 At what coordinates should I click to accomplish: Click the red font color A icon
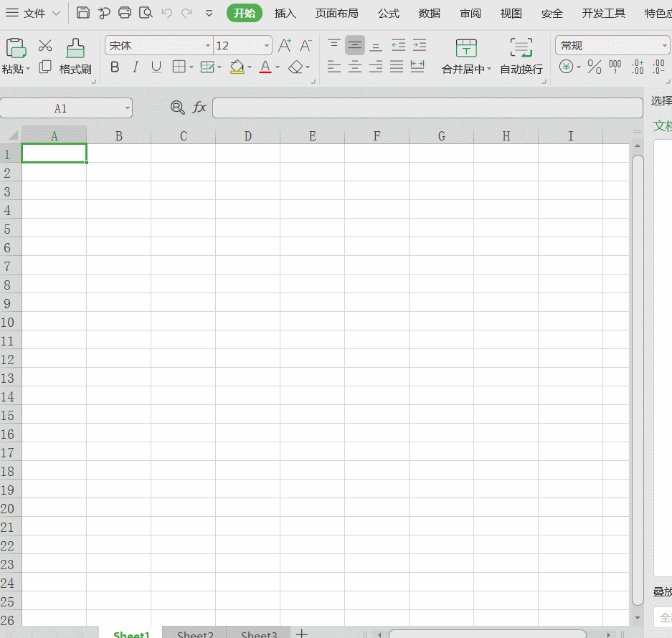[x=265, y=67]
